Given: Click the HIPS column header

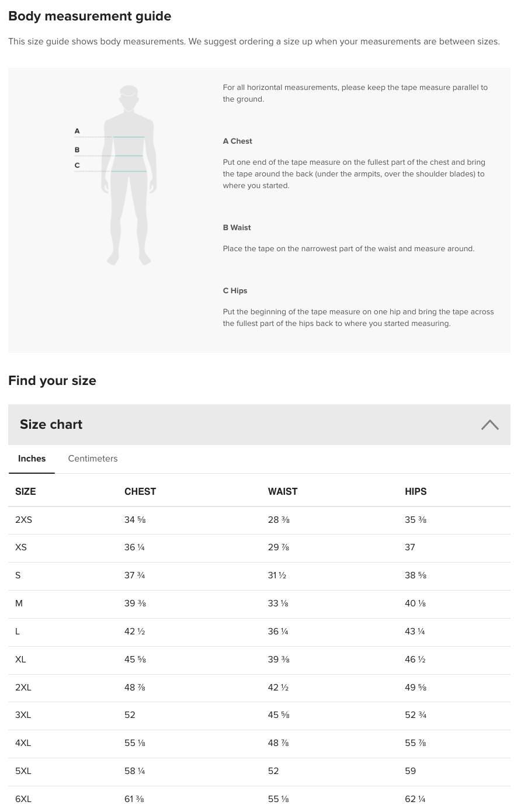Looking at the screenshot, I should pyautogui.click(x=416, y=491).
